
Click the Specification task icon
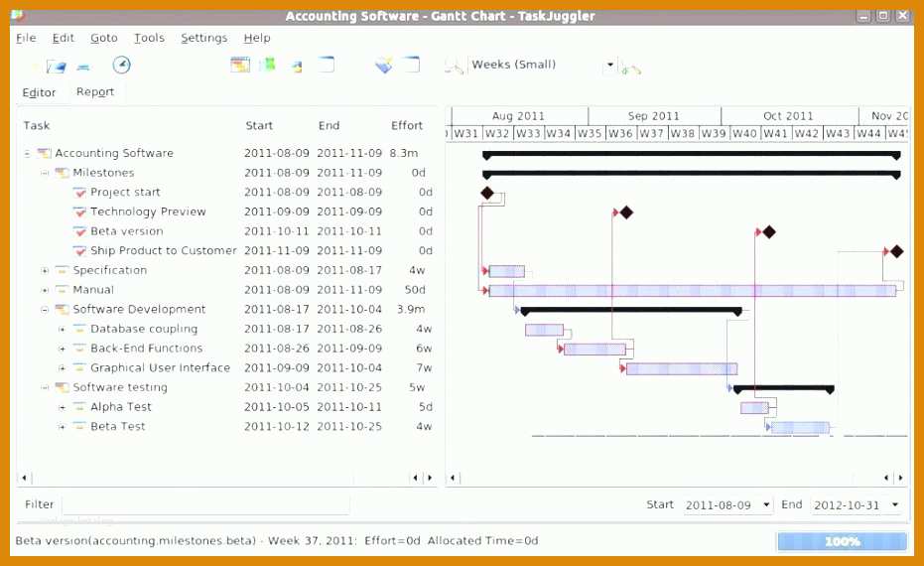coord(62,270)
